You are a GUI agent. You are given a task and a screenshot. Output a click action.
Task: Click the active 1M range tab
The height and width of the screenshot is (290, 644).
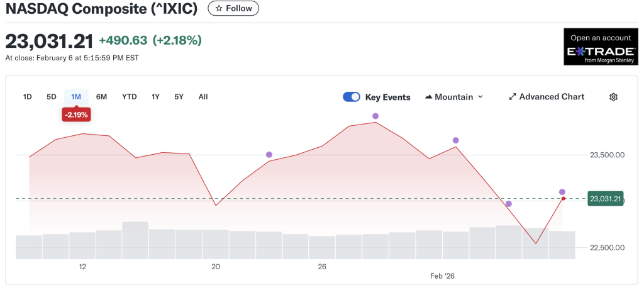[x=76, y=97]
